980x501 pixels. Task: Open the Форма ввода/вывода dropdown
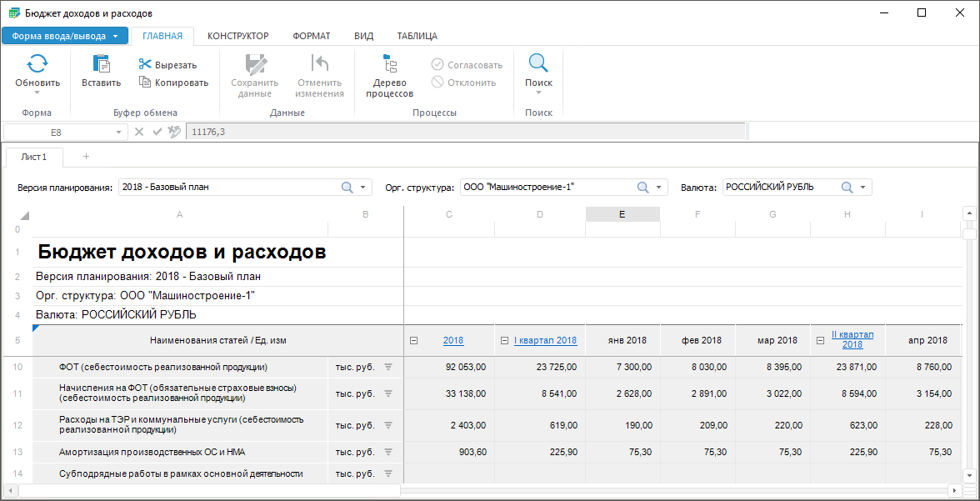pos(65,36)
